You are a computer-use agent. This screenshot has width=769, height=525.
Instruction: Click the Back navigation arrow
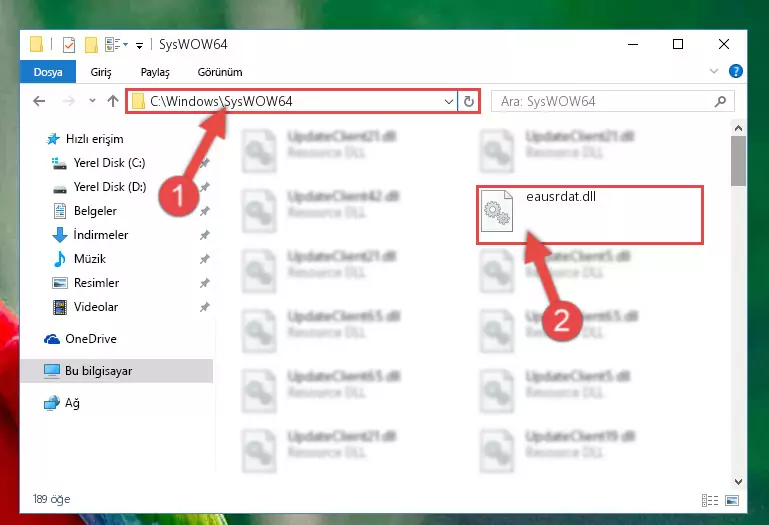(39, 101)
